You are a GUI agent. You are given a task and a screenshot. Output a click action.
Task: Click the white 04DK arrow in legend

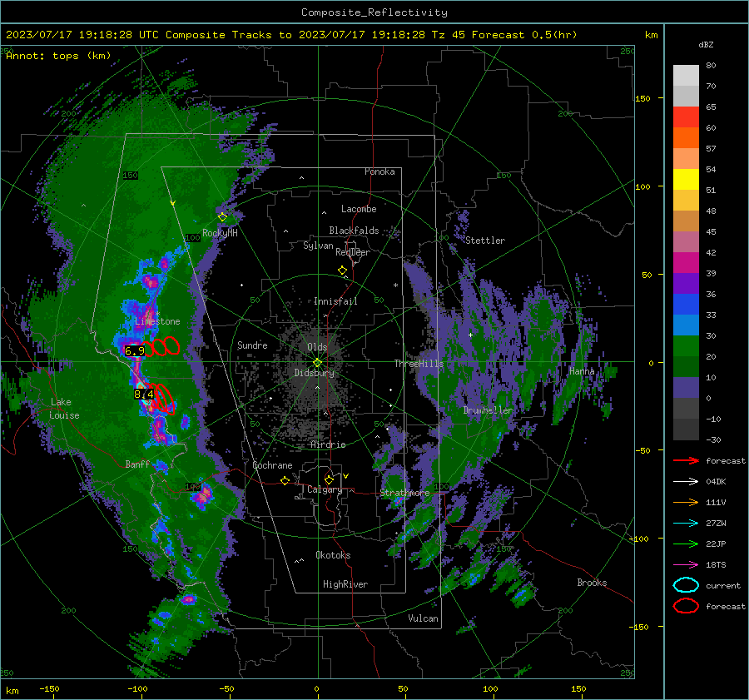(x=686, y=482)
